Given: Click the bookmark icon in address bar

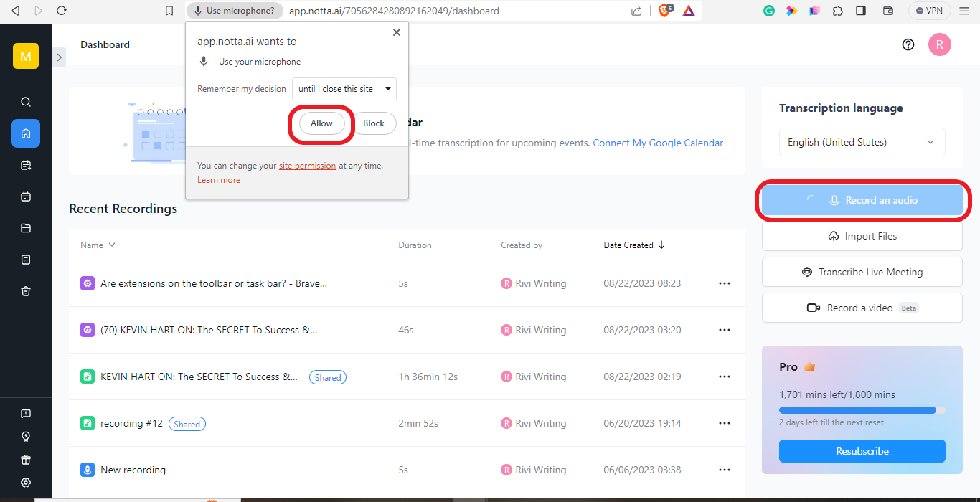Looking at the screenshot, I should pyautogui.click(x=169, y=11).
